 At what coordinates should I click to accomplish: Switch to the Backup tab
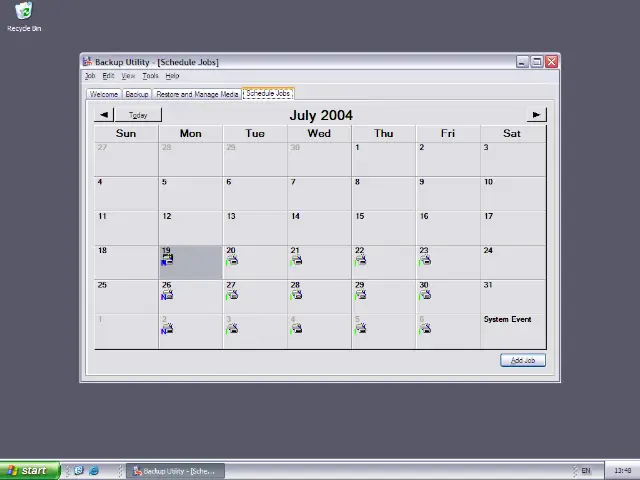click(137, 94)
